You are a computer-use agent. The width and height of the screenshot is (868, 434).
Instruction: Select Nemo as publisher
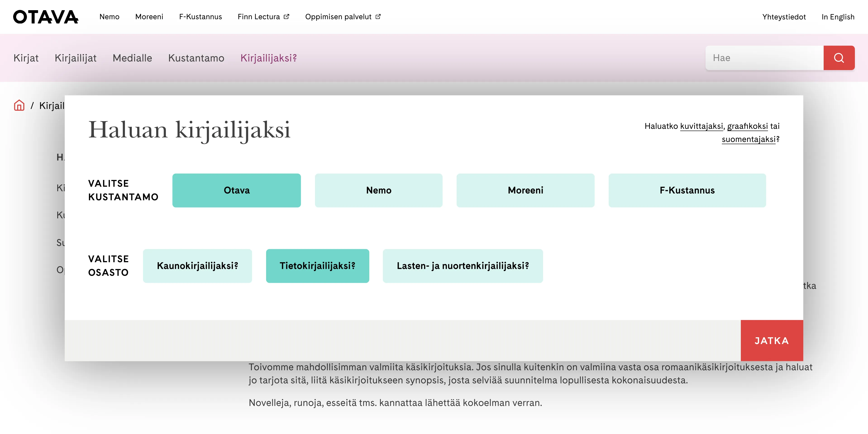tap(378, 190)
